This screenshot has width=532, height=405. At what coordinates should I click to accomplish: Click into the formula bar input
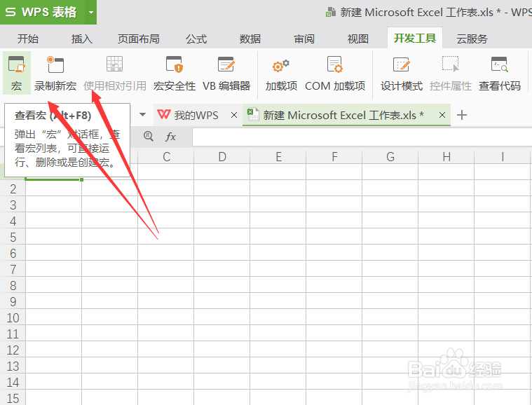pyautogui.click(x=362, y=137)
